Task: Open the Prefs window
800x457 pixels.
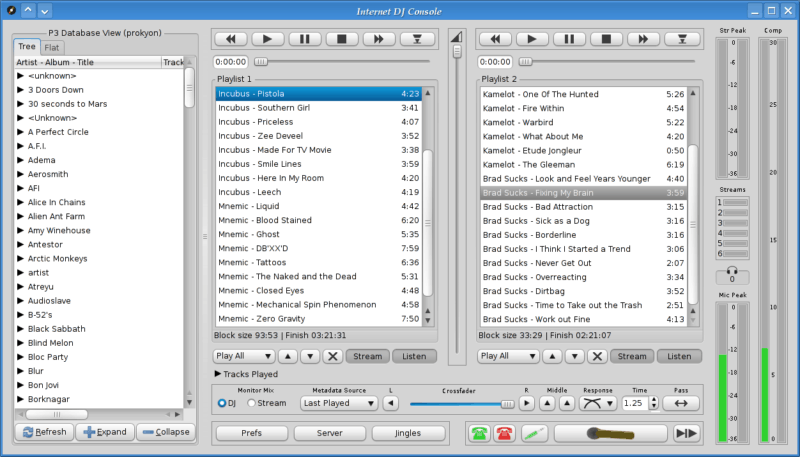Action: pyautogui.click(x=251, y=433)
